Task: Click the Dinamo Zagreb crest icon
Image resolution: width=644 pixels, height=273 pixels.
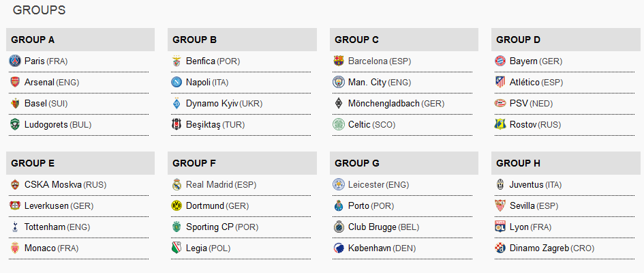Action: tap(500, 248)
